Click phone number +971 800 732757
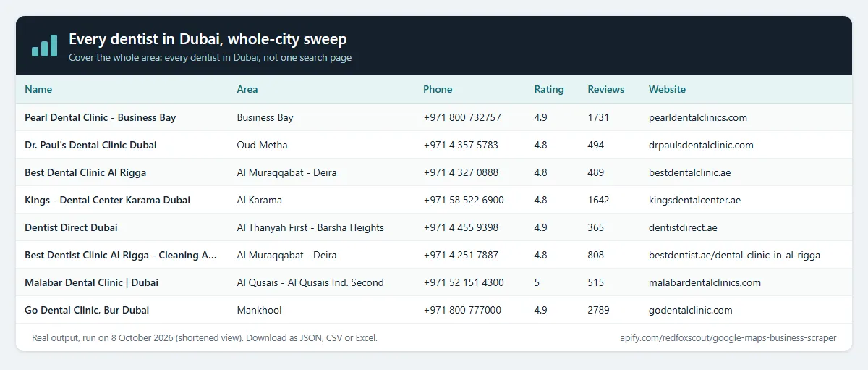 pyautogui.click(x=462, y=117)
